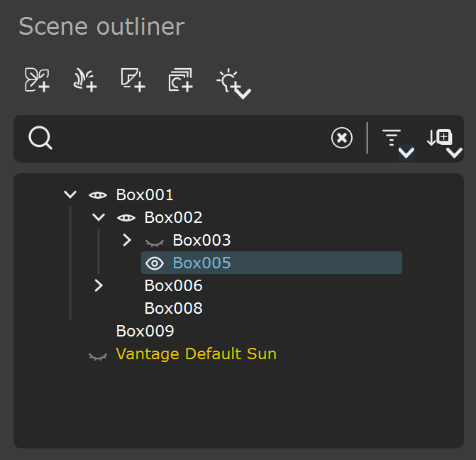This screenshot has width=476, height=460.
Task: Click the search magnifier icon
Action: [40, 138]
